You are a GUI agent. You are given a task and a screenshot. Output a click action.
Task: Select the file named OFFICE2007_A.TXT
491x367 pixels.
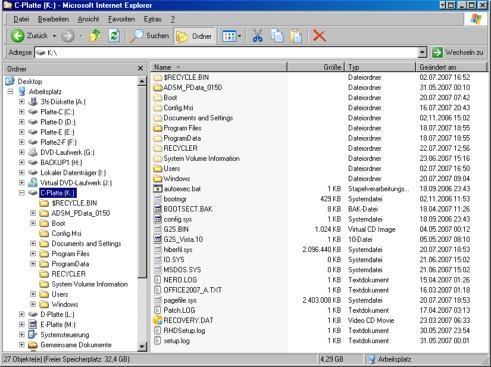[192, 290]
